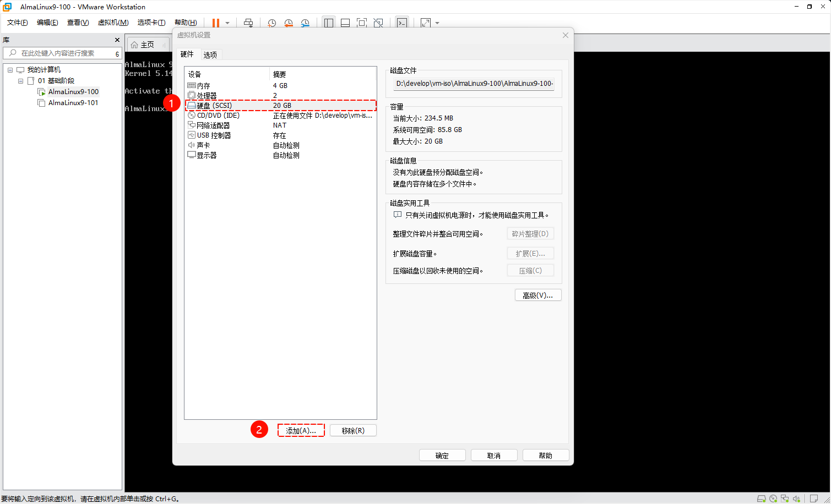The height and width of the screenshot is (504, 831).
Task: Toggle the thumbnail bar toolbar icon
Action: click(x=345, y=23)
